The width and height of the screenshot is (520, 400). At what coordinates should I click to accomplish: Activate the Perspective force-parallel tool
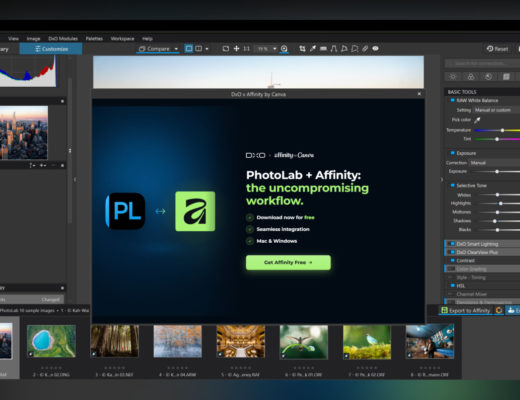tap(334, 49)
